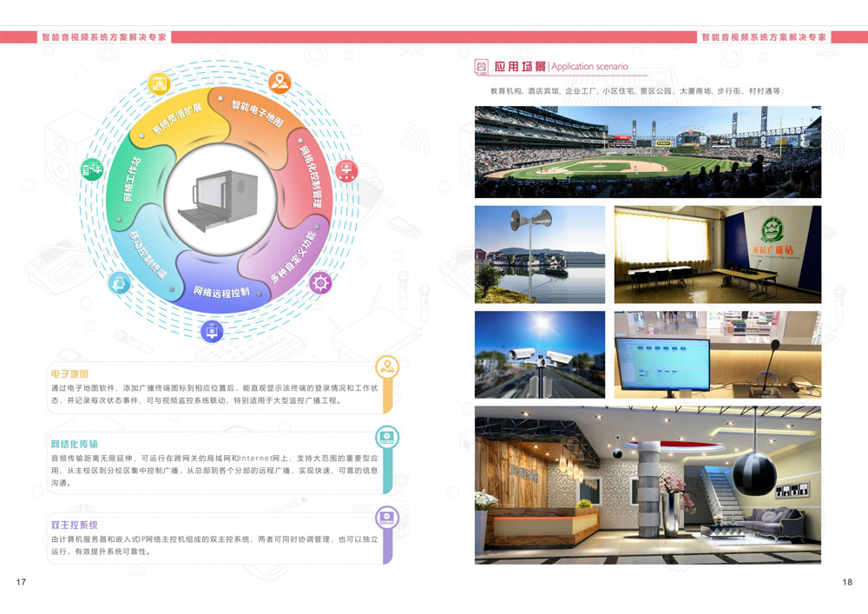This screenshot has height=614, width=868.
Task: Click the 电子地图 section heading
Action: pos(69,374)
